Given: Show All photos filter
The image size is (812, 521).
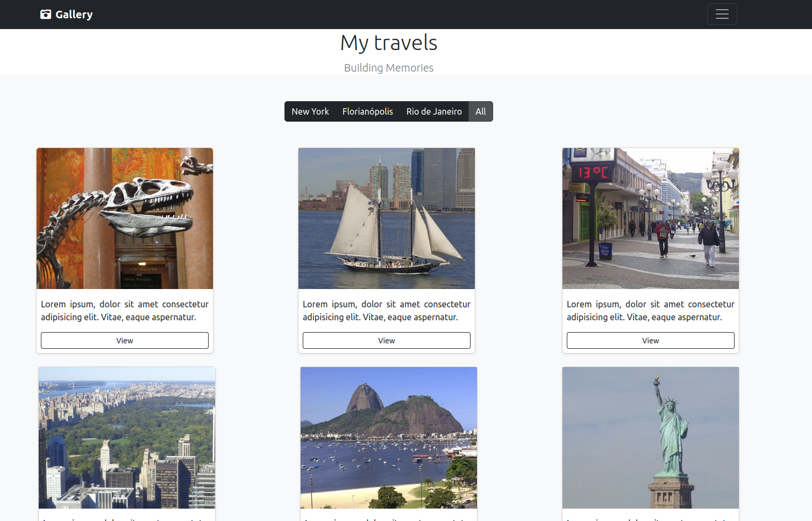Looking at the screenshot, I should 481,111.
